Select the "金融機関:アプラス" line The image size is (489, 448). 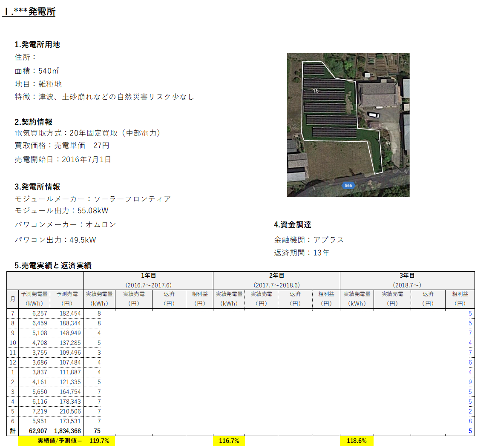(x=309, y=240)
